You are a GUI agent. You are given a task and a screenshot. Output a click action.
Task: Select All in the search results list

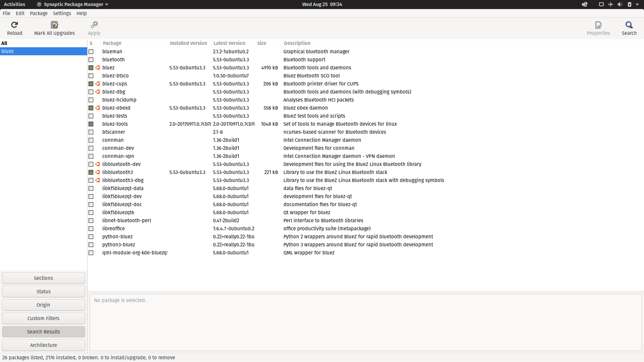click(44, 43)
